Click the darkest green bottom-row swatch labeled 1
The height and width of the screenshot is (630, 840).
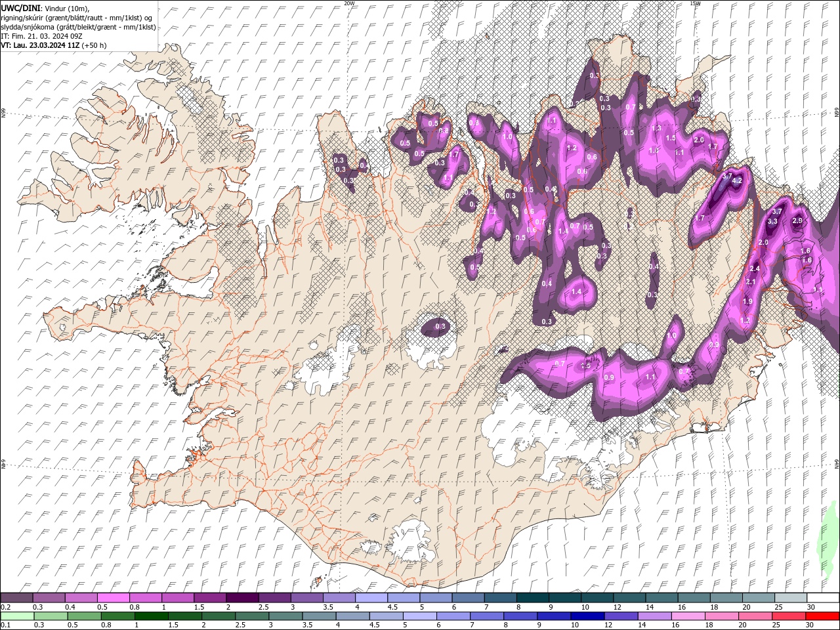pyautogui.click(x=151, y=616)
